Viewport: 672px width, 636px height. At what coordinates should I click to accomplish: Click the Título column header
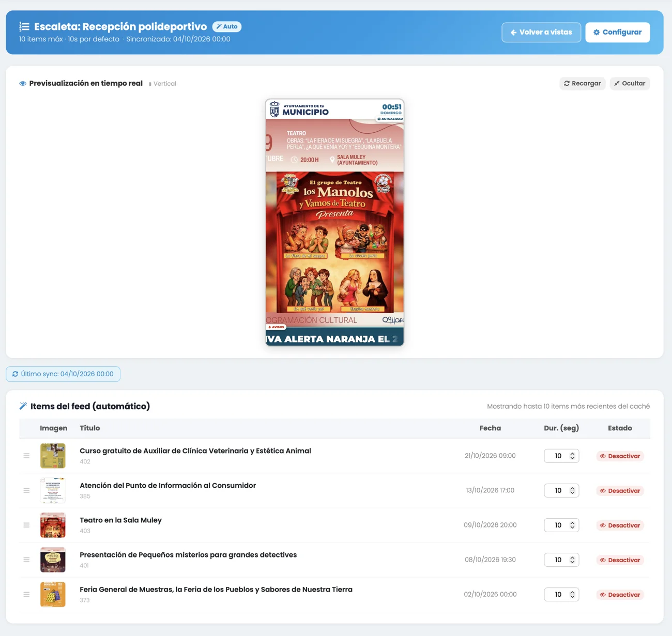[90, 428]
